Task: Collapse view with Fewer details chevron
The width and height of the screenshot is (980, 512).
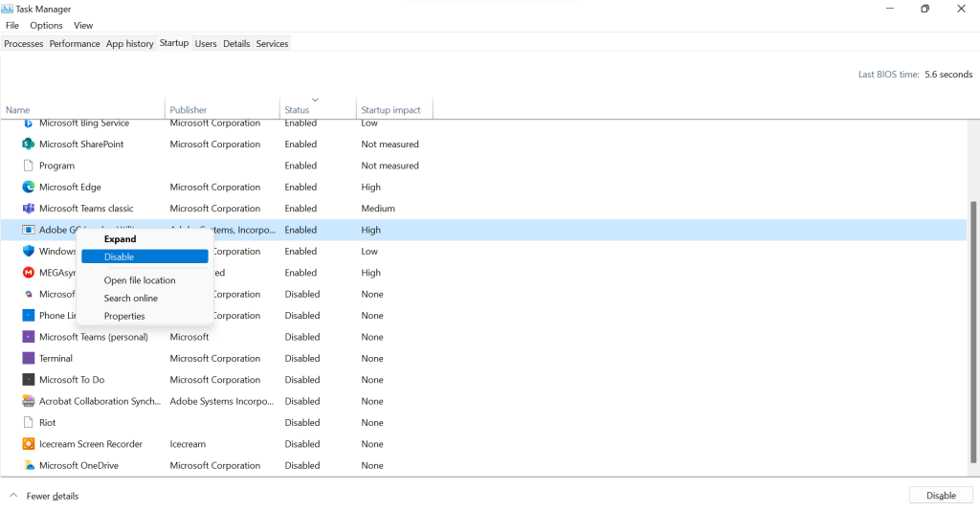Action: pyautogui.click(x=13, y=495)
